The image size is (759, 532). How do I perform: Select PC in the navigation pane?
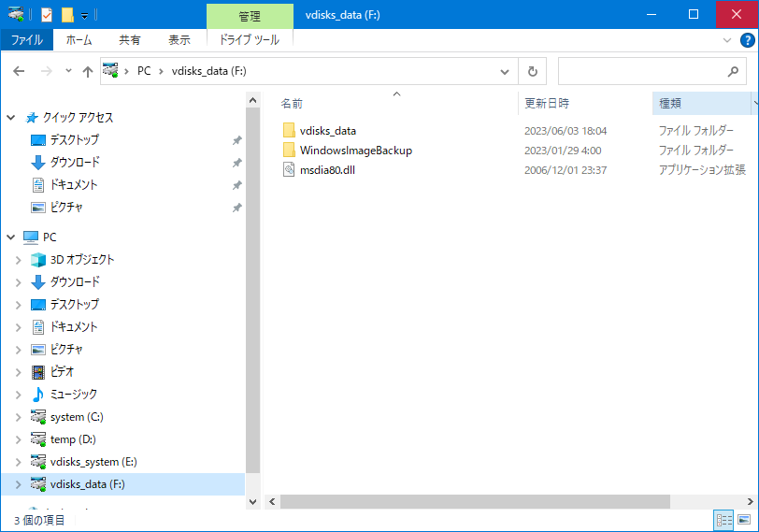click(50, 237)
